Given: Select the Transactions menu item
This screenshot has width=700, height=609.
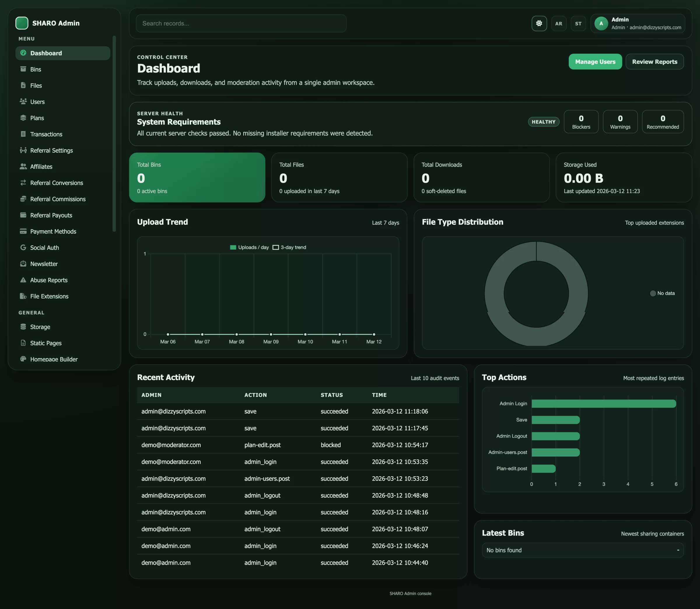Looking at the screenshot, I should click(63, 134).
